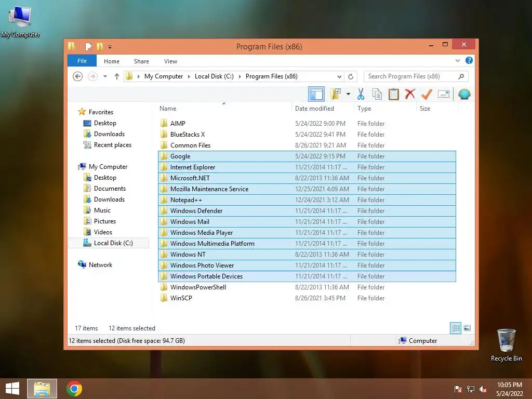
Task: Click the forward navigation arrow
Action: coord(92,76)
